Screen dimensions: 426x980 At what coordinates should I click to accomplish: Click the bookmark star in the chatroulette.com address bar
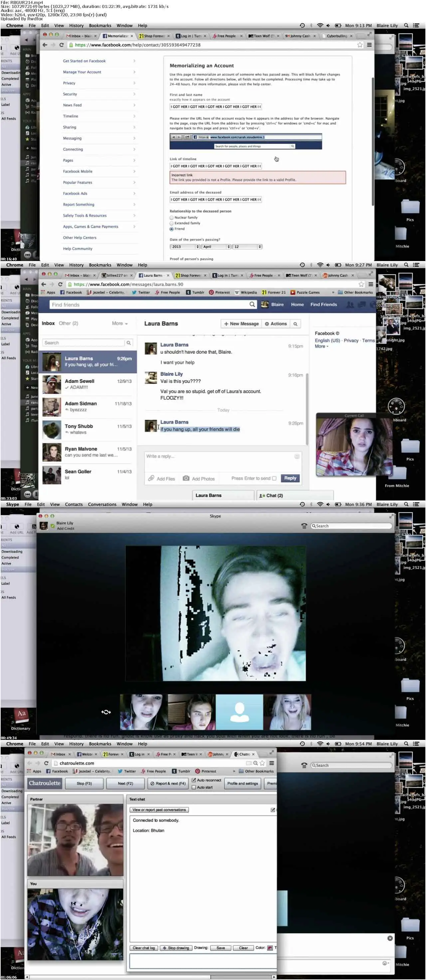point(262,763)
